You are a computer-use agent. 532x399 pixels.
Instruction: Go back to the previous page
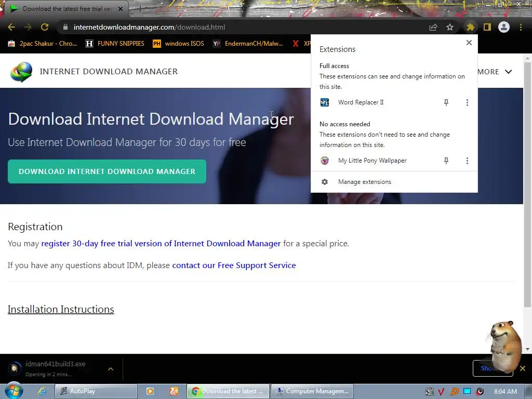pyautogui.click(x=11, y=27)
